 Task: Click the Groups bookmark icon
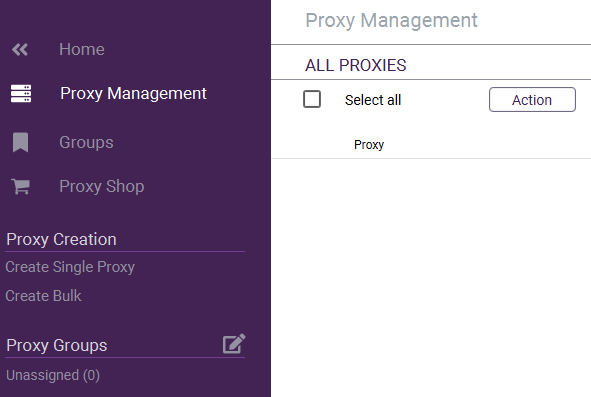click(x=20, y=143)
